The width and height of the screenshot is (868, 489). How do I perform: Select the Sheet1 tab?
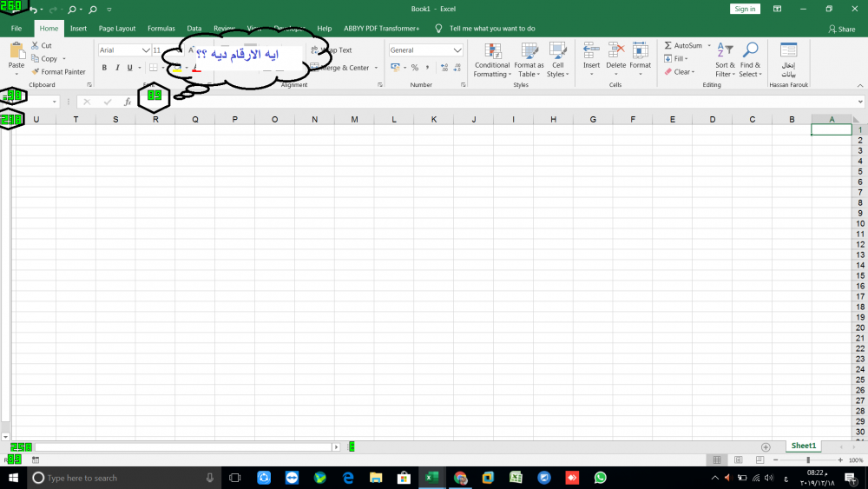point(803,446)
